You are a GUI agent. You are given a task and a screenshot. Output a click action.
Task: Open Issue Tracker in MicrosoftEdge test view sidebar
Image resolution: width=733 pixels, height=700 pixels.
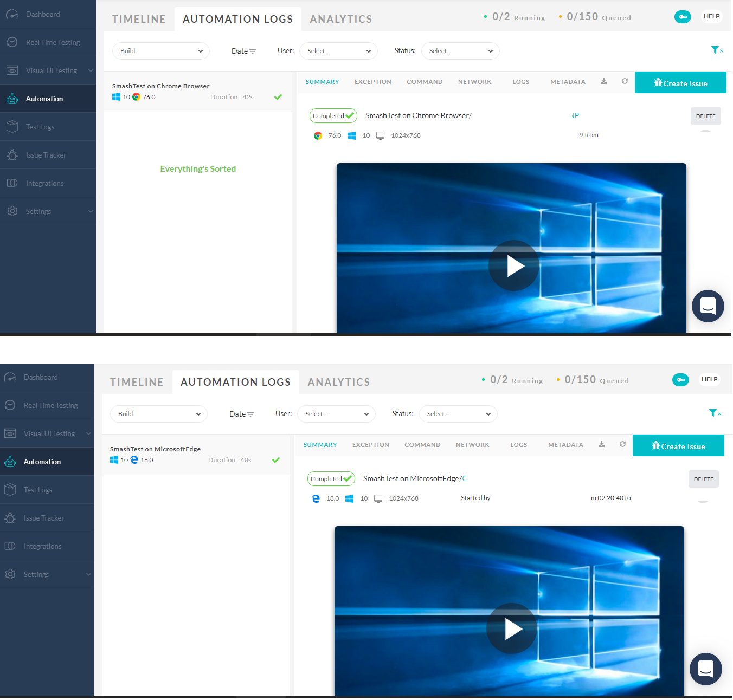coord(47,518)
